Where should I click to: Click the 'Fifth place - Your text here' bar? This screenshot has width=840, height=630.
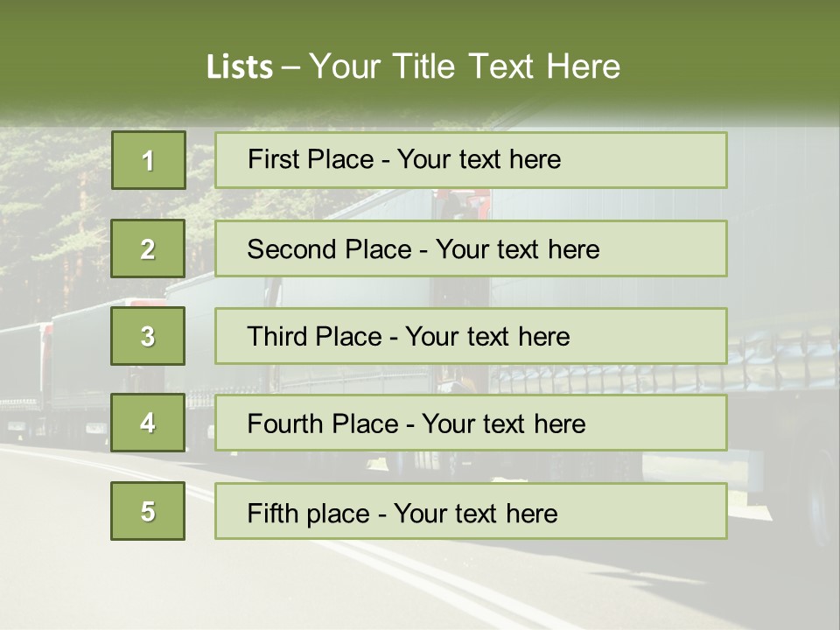[471, 511]
